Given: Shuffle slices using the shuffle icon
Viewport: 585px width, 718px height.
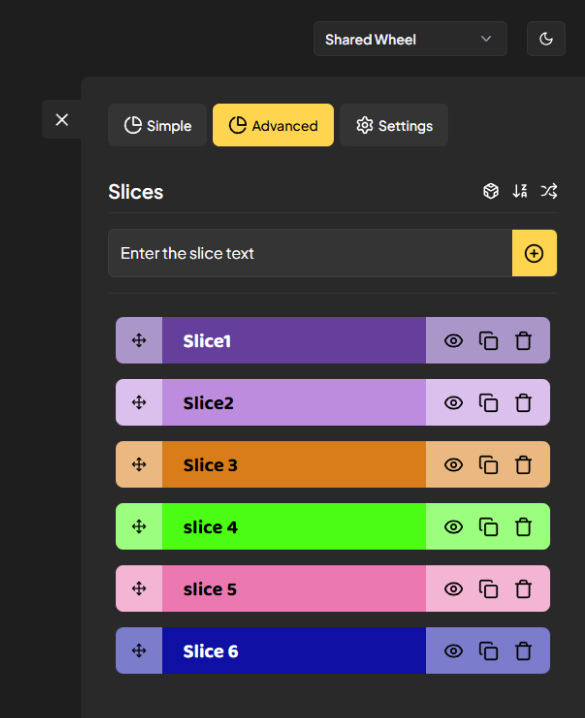Looking at the screenshot, I should pos(549,191).
